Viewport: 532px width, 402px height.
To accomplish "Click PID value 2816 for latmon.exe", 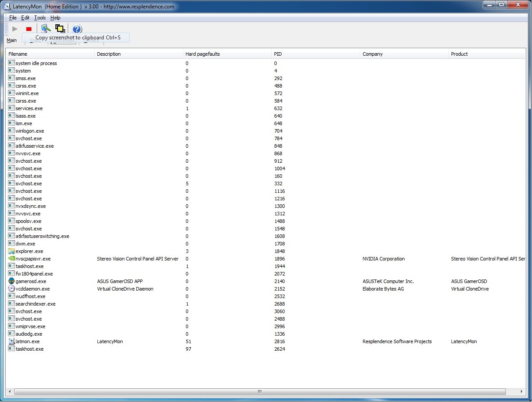I will (x=279, y=341).
